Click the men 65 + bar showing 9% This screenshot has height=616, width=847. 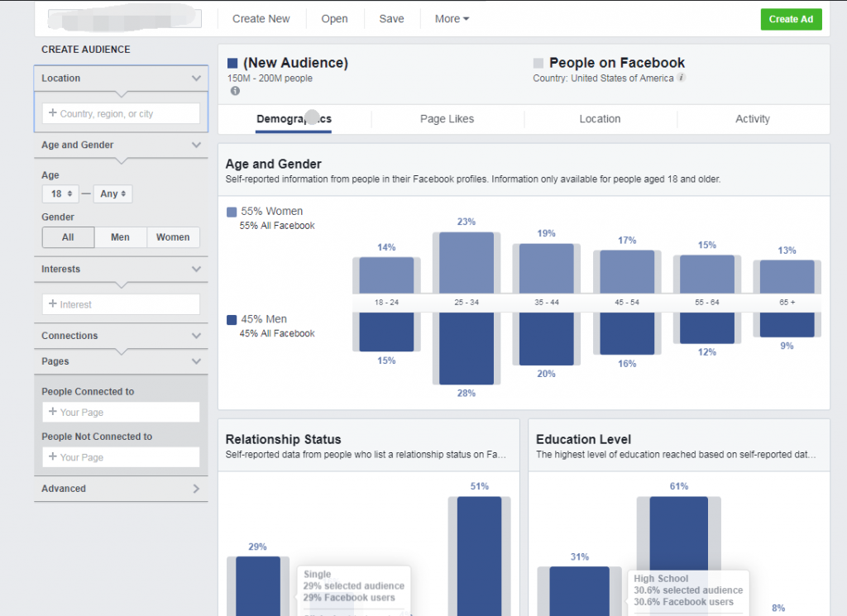click(787, 324)
